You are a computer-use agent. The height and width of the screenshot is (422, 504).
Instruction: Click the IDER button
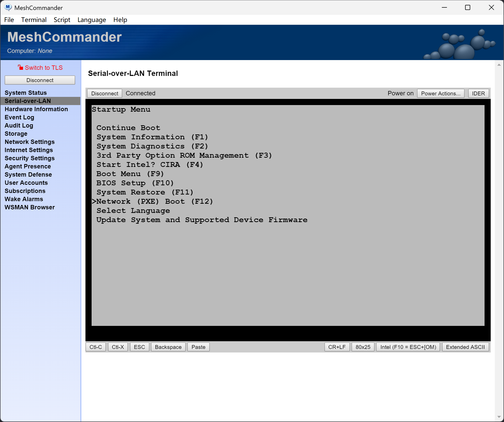point(478,93)
